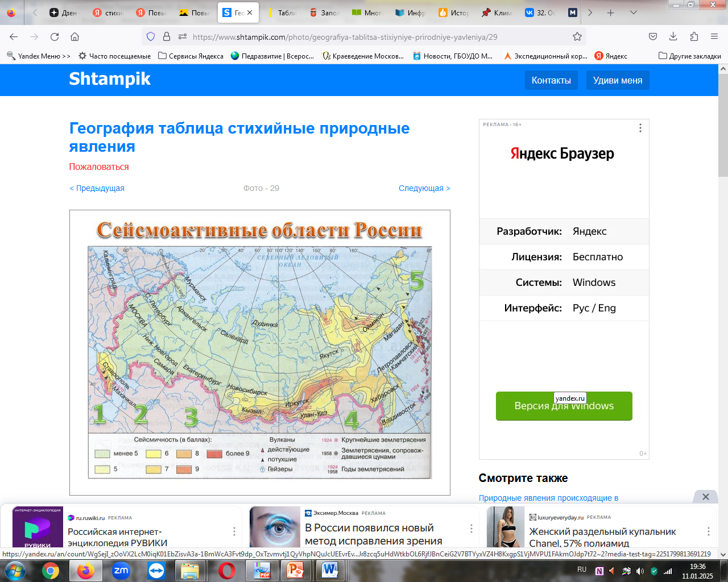728x582 pixels.
Task: Click the 'Пожаловаться' link
Action: (x=99, y=167)
